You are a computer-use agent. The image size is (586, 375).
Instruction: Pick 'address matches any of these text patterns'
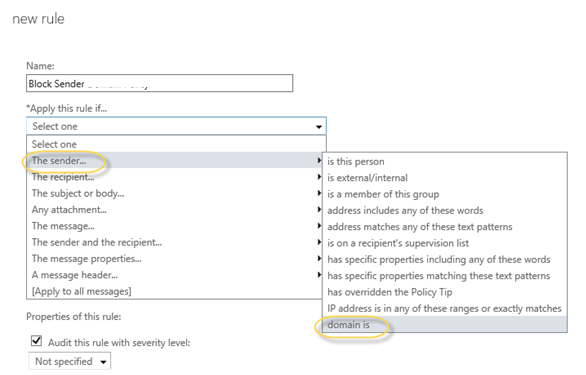[445, 227]
